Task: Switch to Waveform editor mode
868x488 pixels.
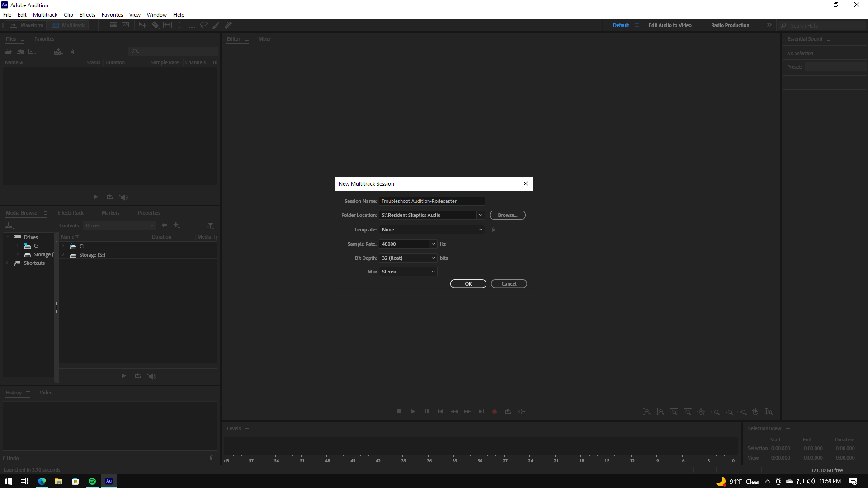Action: 27,25
